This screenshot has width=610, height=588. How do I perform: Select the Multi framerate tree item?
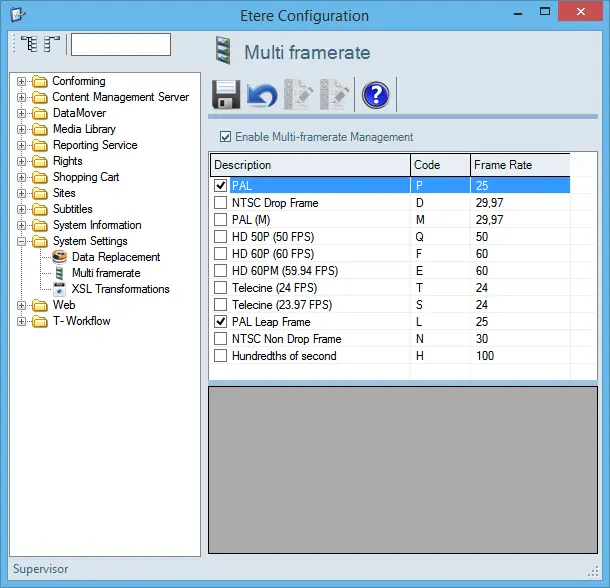pos(106,273)
